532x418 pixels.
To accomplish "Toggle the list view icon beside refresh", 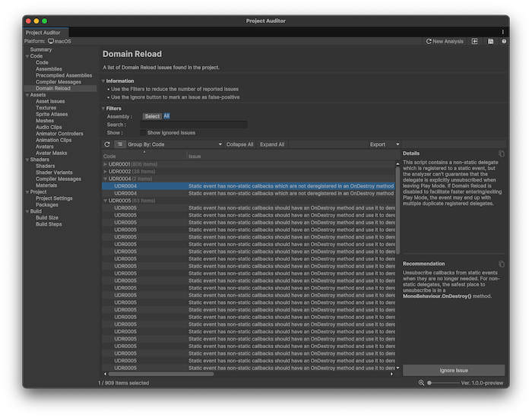I will pyautogui.click(x=120, y=144).
